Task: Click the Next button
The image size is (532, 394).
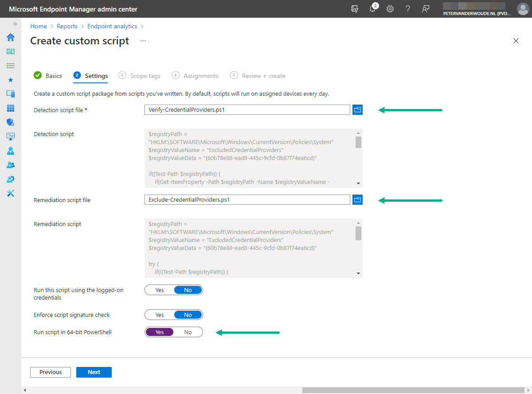Action: pyautogui.click(x=94, y=372)
